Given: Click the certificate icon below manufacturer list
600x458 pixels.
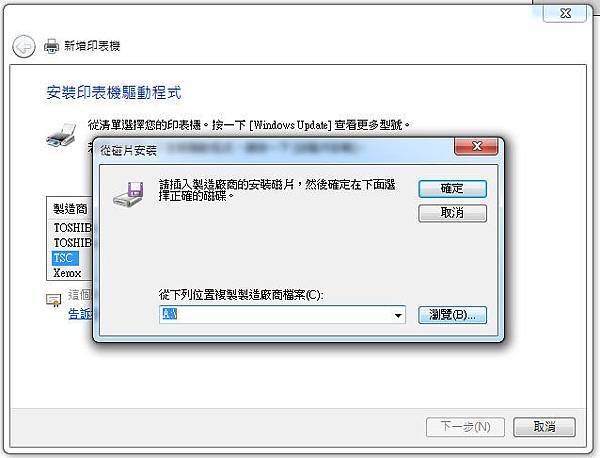Looking at the screenshot, I should pyautogui.click(x=53, y=300).
